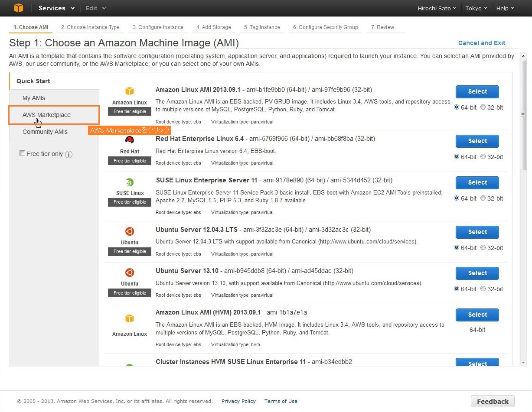
Task: Go to the Choose AMI step tab
Action: click(x=31, y=27)
